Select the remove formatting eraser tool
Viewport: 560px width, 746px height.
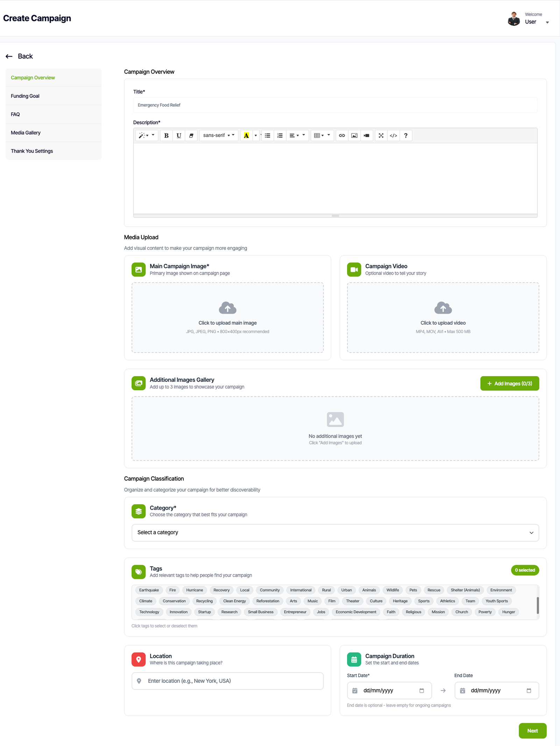point(191,135)
